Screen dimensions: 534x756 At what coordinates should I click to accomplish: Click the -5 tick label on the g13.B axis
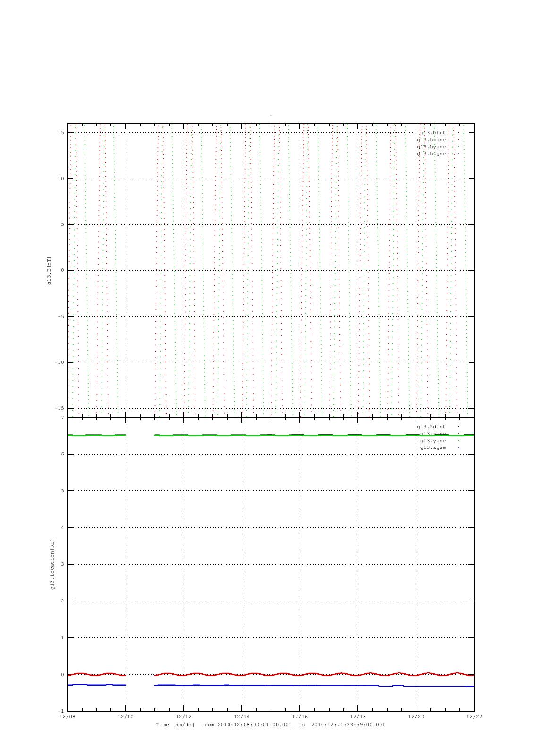tap(61, 317)
